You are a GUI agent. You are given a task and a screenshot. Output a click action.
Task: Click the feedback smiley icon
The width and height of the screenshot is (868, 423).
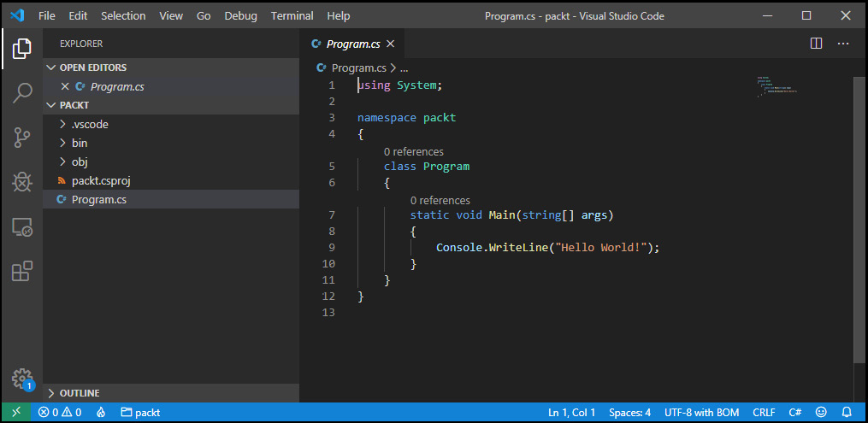(x=822, y=413)
